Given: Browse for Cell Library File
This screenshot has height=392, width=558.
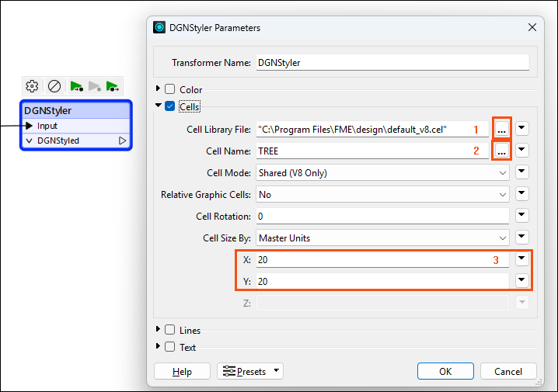Looking at the screenshot, I should tap(501, 129).
